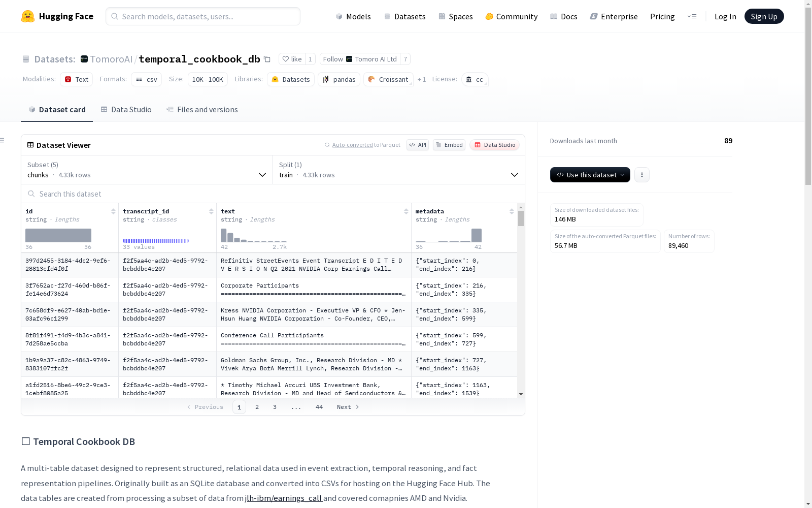Sort the id column
The image size is (812, 508).
(113, 211)
